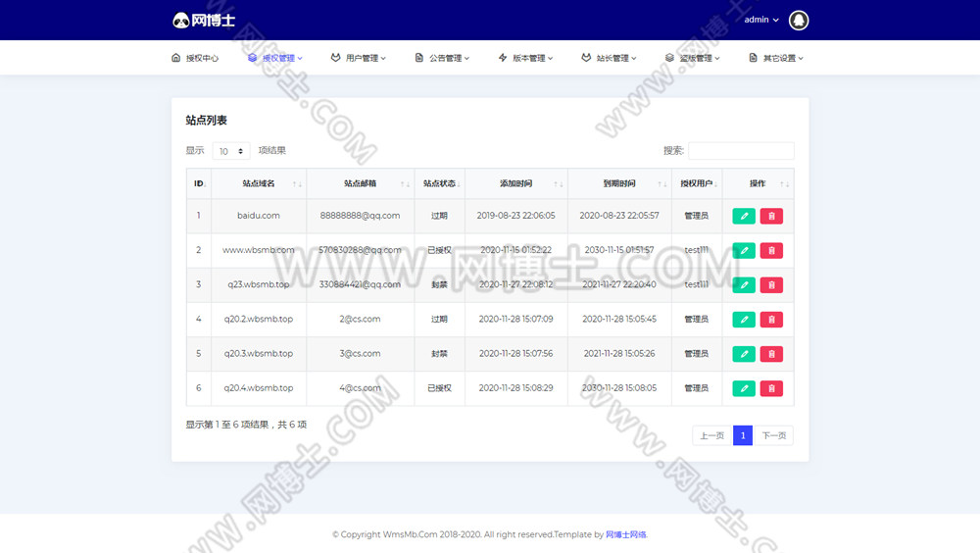Focus the 搜索 search input field
This screenshot has height=553, width=980.
tap(741, 151)
